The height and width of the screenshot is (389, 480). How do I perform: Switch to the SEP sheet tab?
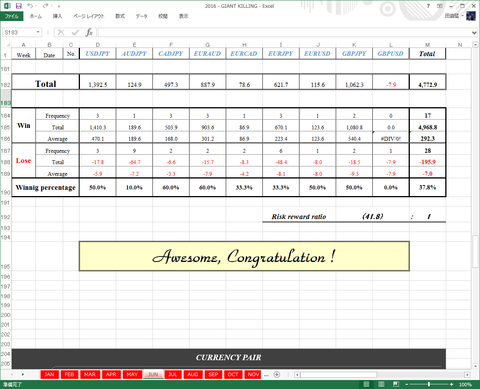point(213,374)
